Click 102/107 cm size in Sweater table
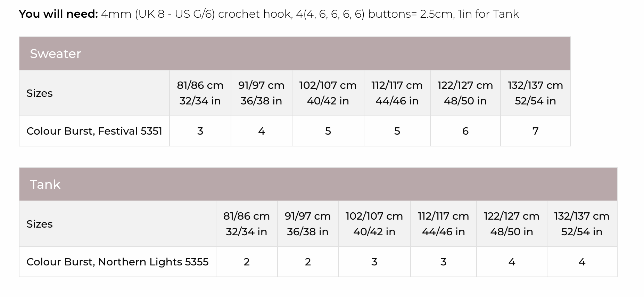The width and height of the screenshot is (644, 297). pos(328,93)
